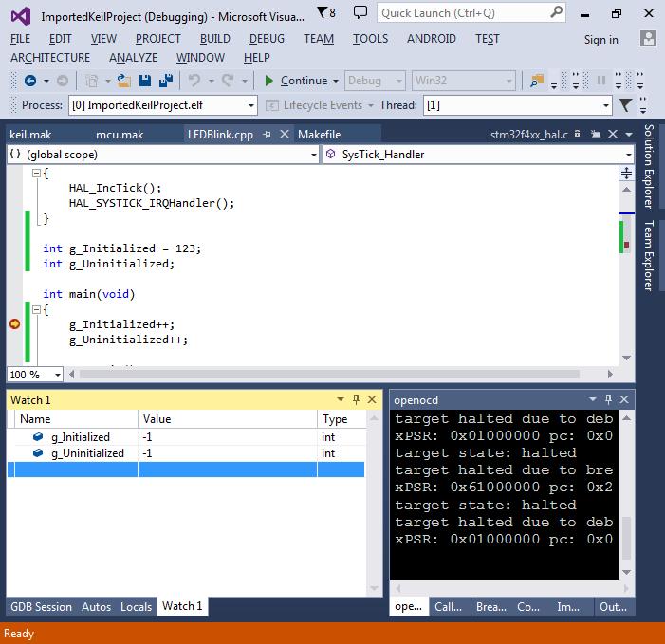Toggle the pin on the openocd panel
The width and height of the screenshot is (665, 644).
pyautogui.click(x=610, y=400)
